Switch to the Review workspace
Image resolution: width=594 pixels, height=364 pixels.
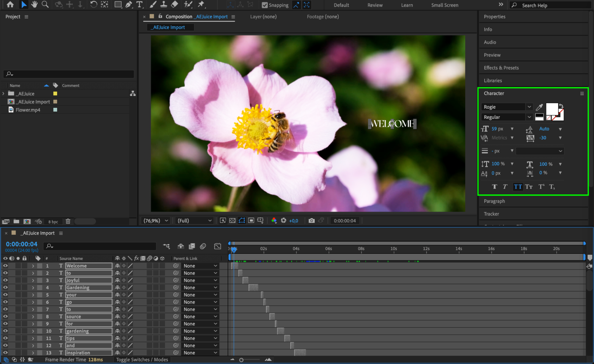pyautogui.click(x=375, y=5)
